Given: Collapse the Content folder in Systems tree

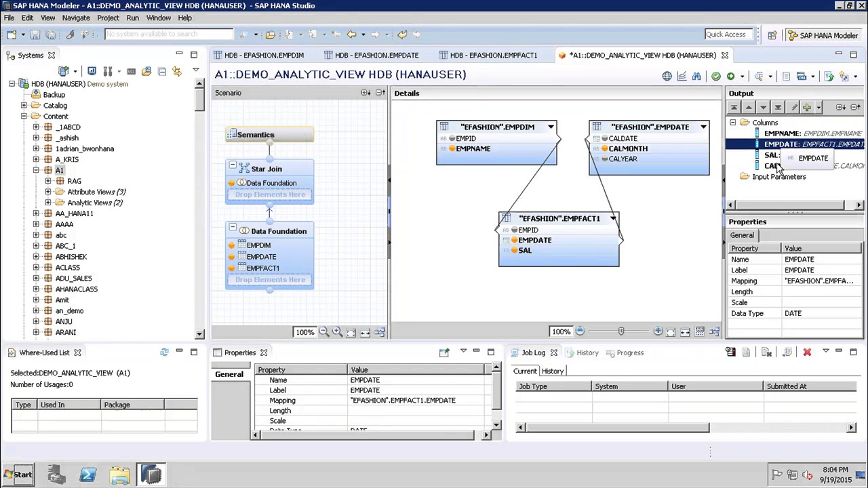Looking at the screenshot, I should coord(24,117).
